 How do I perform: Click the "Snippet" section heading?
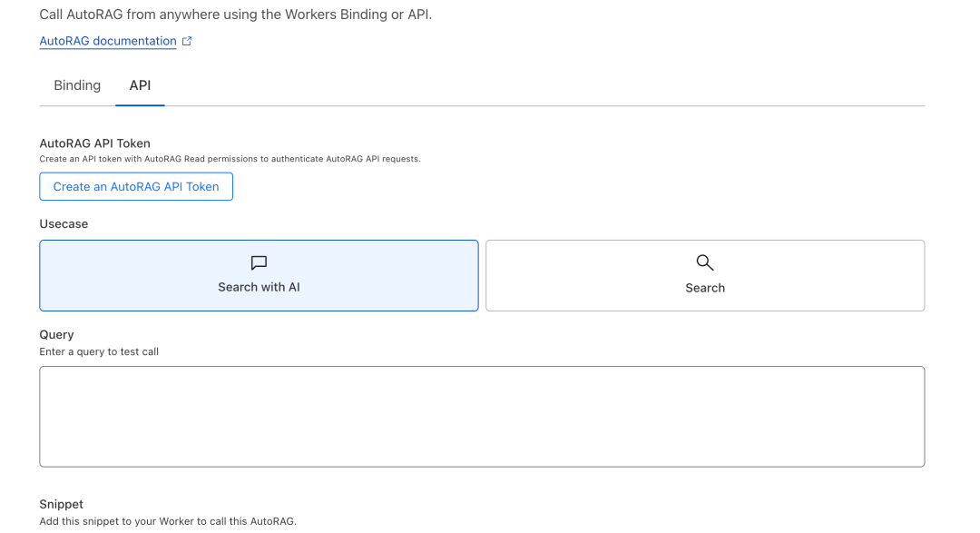tap(61, 504)
